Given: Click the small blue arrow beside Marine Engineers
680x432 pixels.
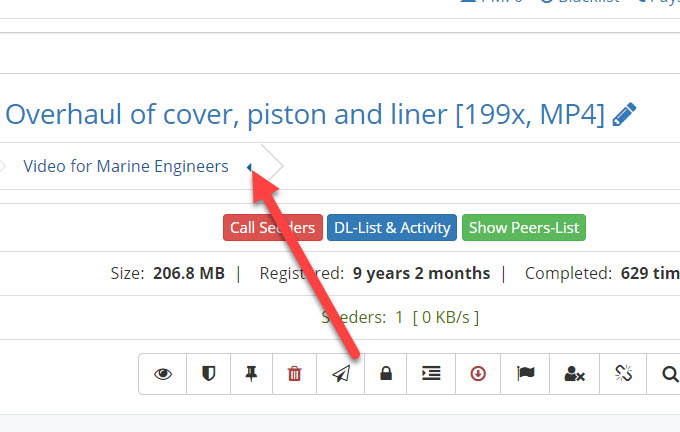Looking at the screenshot, I should (249, 167).
